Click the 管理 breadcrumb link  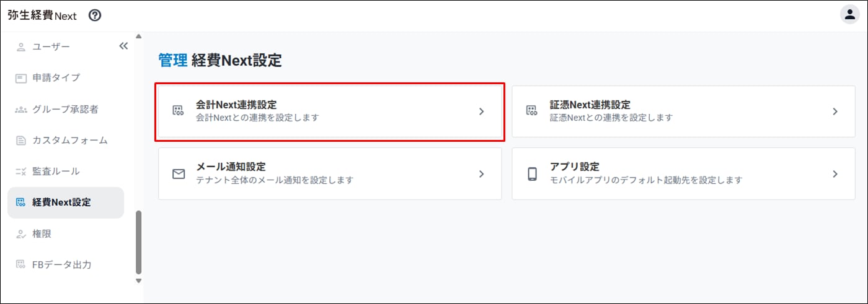(x=172, y=61)
